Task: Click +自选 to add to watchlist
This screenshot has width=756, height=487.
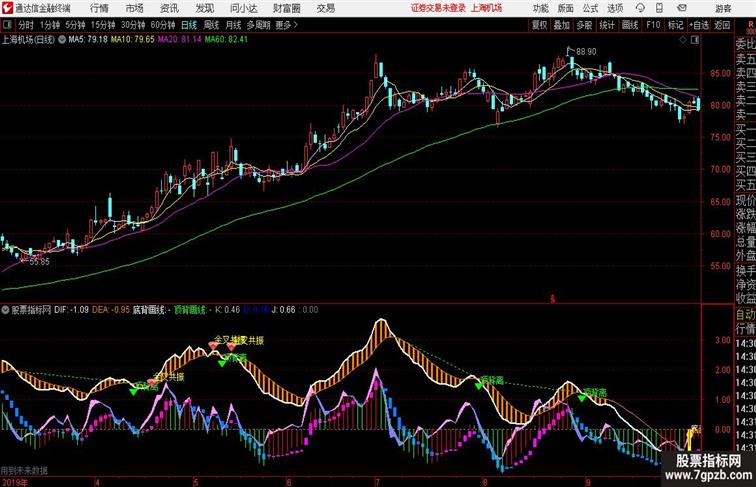Action: 699,25
